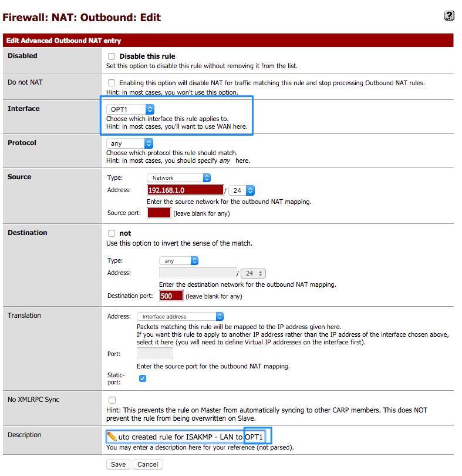Viewport: 462px width, 476px height.
Task: Click the Source Address field 192.168.1.0
Action: pyautogui.click(x=186, y=190)
